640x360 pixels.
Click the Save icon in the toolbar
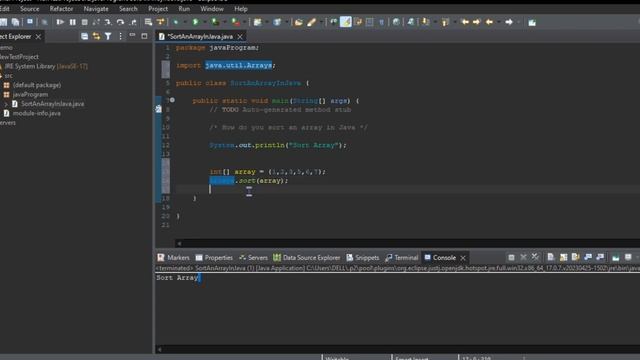(3, 22)
